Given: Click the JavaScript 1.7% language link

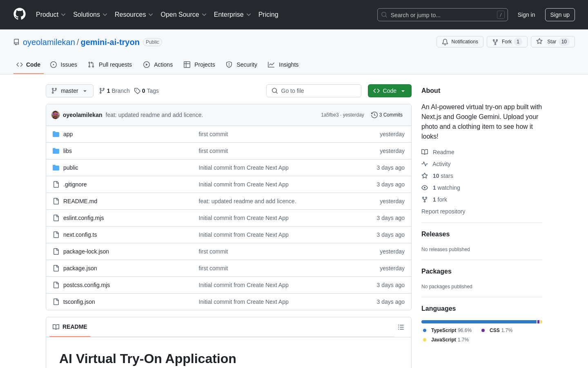Looking at the screenshot, I should (445, 340).
